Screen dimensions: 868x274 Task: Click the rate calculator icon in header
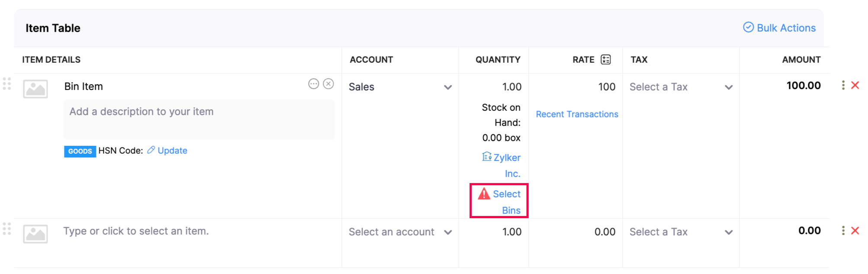(606, 60)
